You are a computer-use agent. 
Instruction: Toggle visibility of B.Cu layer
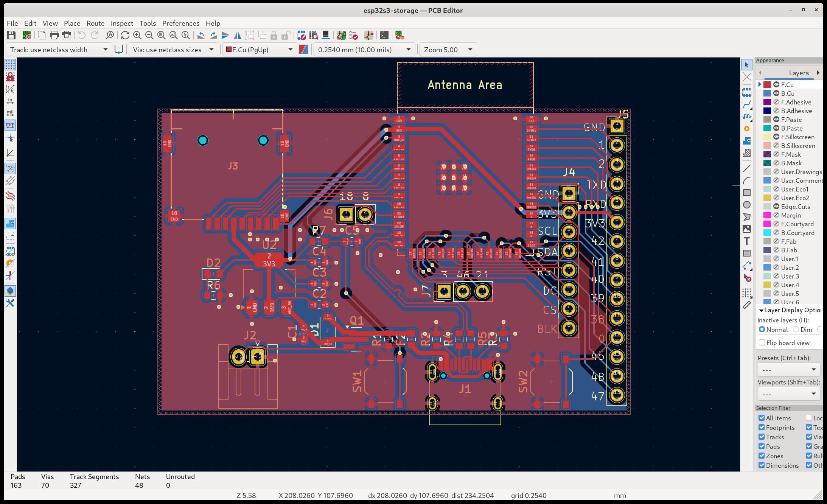coord(776,93)
